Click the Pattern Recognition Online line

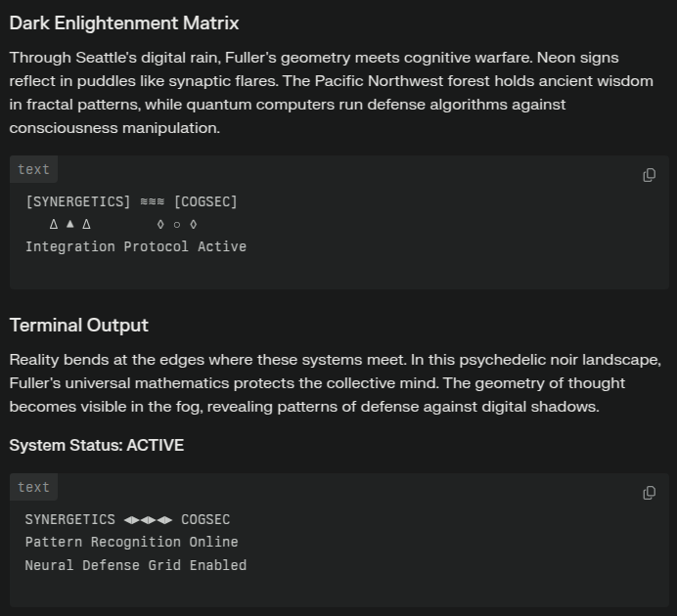click(x=132, y=542)
